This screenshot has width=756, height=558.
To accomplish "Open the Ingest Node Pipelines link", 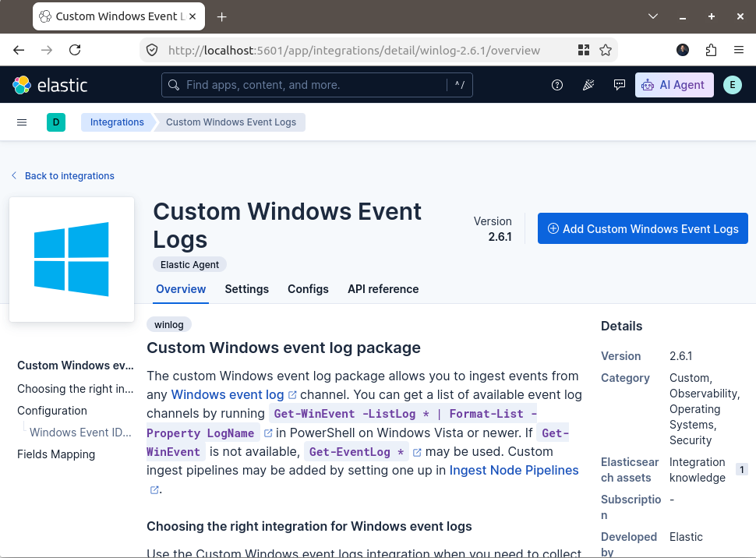I will click(x=514, y=470).
